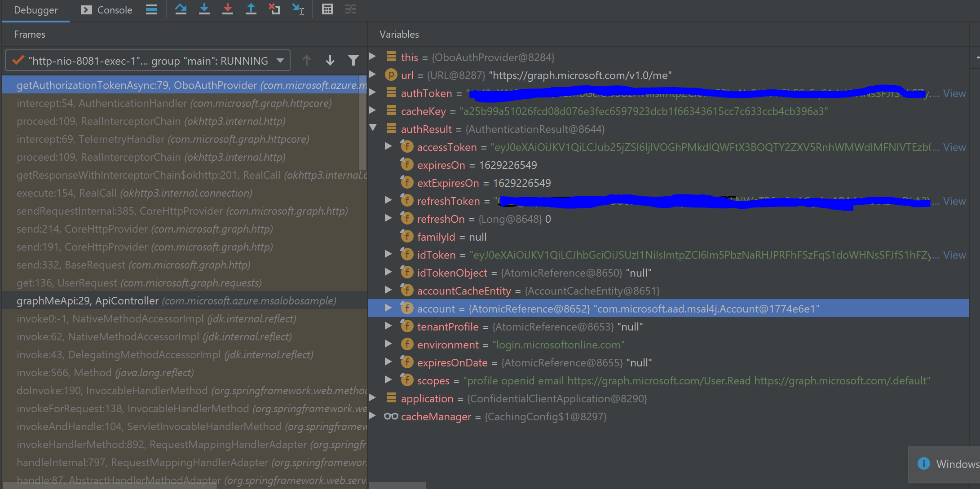Click the Run to Cursor icon
980x489 pixels.
(298, 9)
